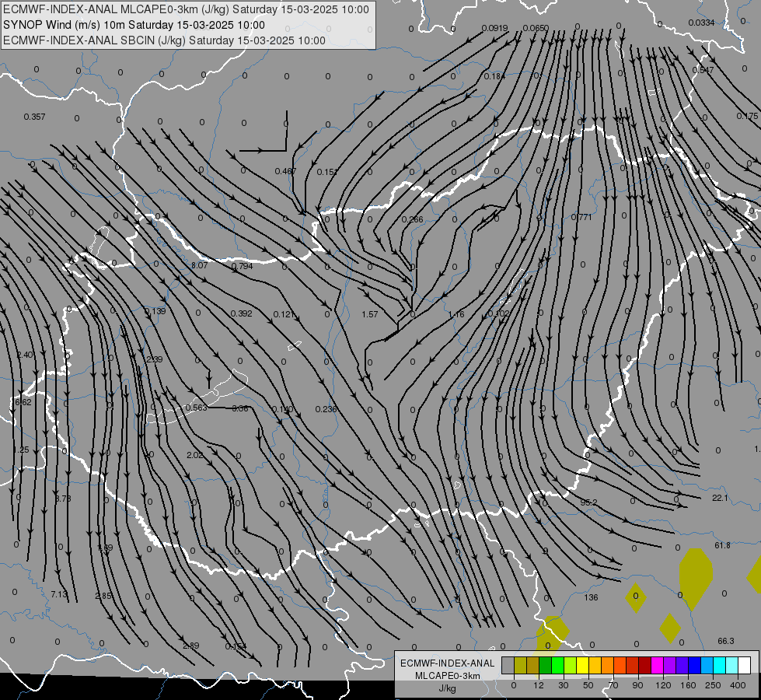Click the J/kg unit label in legend

448,688
